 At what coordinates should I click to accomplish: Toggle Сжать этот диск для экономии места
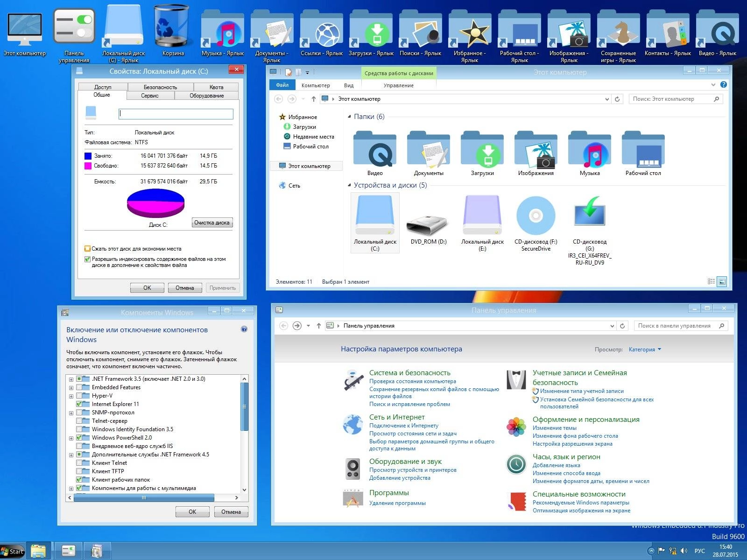(87, 249)
